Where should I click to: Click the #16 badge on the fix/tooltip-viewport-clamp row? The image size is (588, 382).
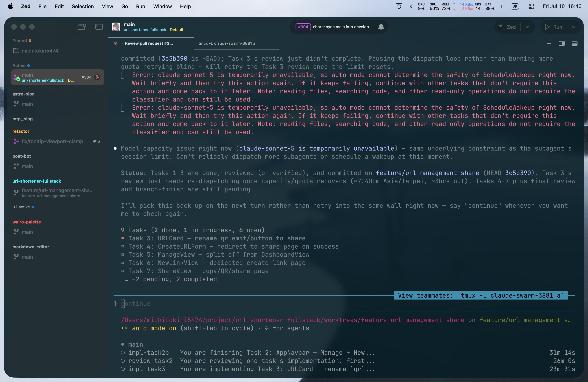click(x=97, y=141)
